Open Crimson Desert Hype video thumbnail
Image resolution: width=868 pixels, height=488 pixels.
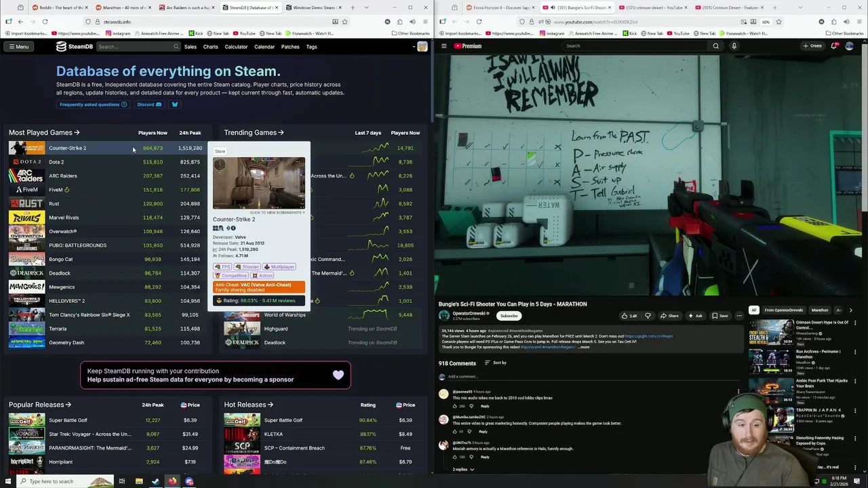[x=770, y=331]
